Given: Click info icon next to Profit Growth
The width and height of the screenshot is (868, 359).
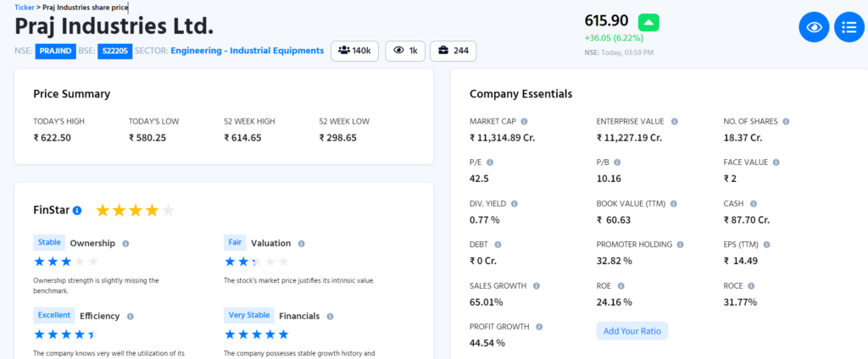Looking at the screenshot, I should tap(538, 327).
